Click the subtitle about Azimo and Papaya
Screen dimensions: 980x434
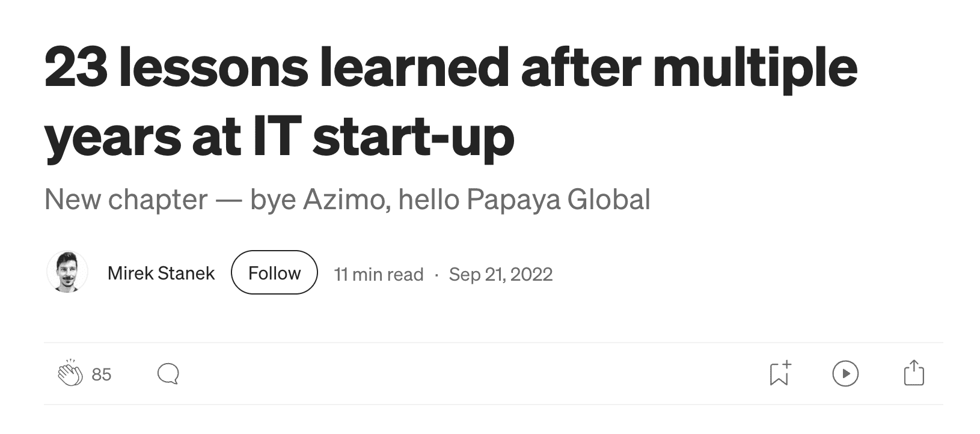(347, 200)
